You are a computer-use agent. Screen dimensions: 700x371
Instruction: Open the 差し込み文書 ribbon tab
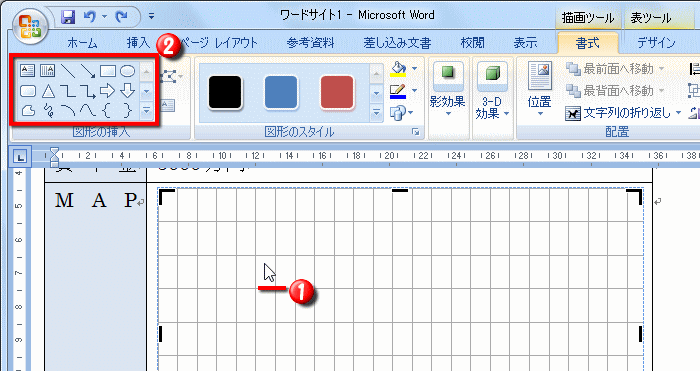click(x=397, y=43)
